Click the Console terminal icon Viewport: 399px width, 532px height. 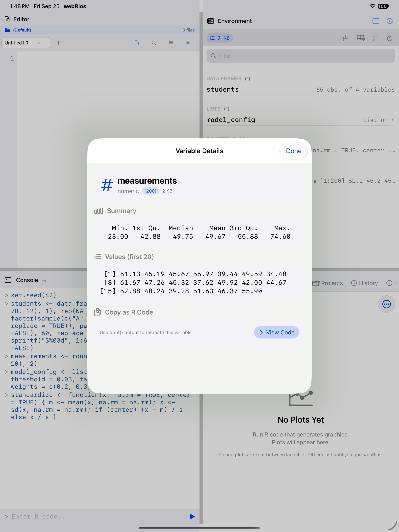(x=8, y=280)
